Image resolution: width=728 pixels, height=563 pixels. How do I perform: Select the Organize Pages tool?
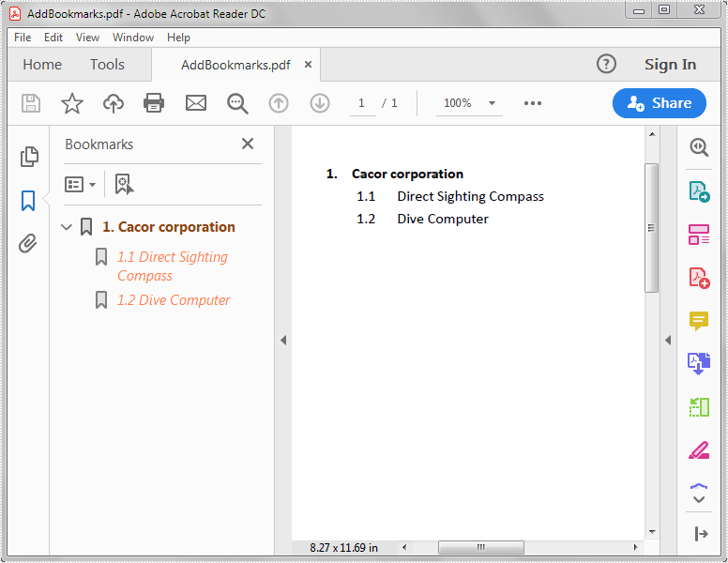click(x=699, y=407)
